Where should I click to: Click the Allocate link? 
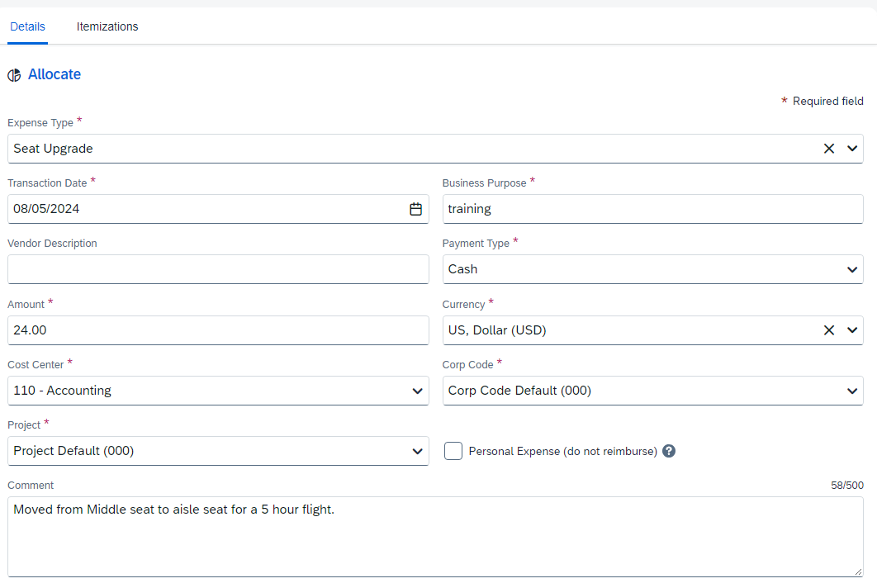coord(55,74)
